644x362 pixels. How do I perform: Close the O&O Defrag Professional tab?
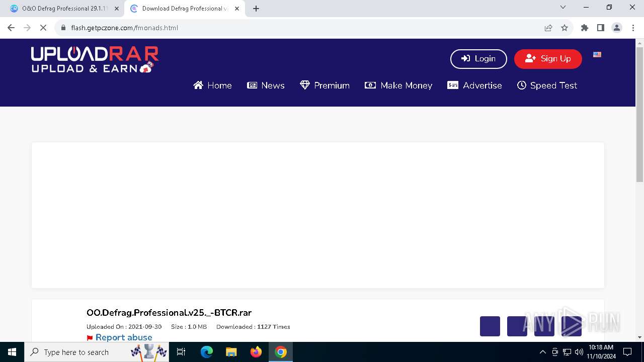117,9
